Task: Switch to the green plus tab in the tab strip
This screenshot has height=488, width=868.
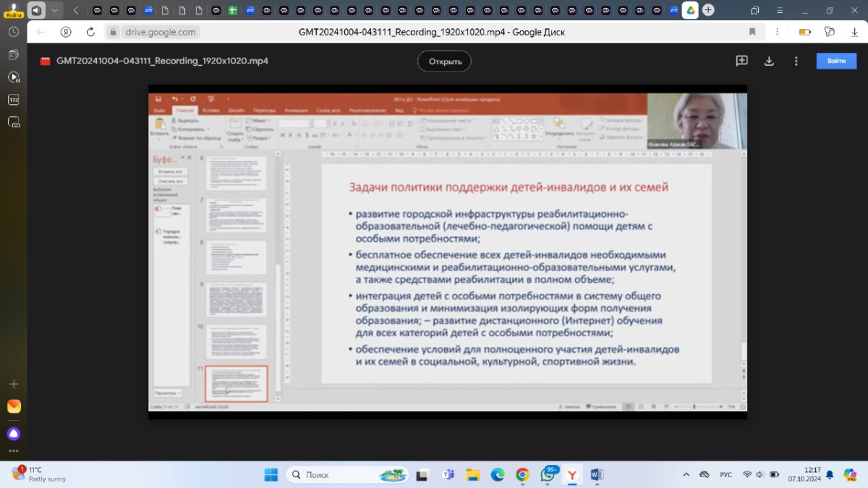Action: 232,10
